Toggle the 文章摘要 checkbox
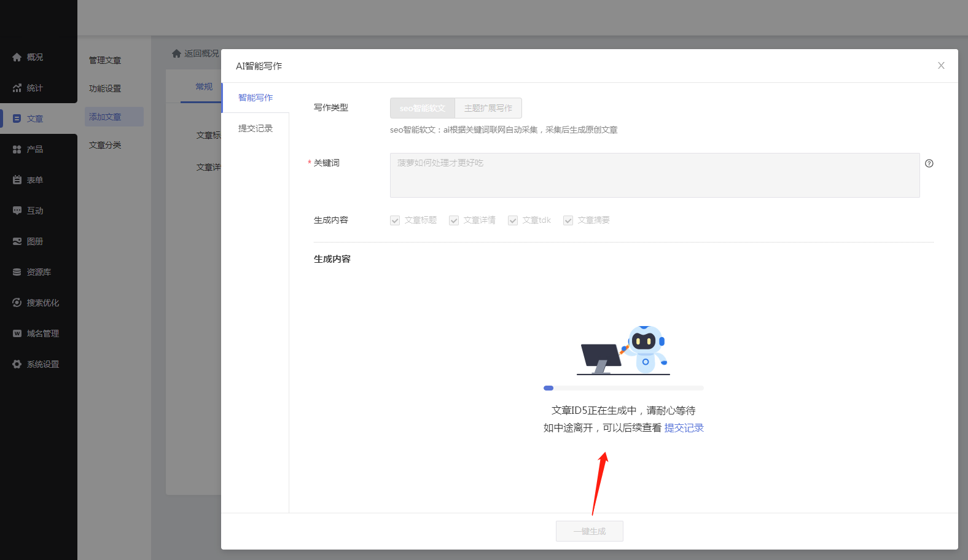The width and height of the screenshot is (968, 560). [x=568, y=220]
